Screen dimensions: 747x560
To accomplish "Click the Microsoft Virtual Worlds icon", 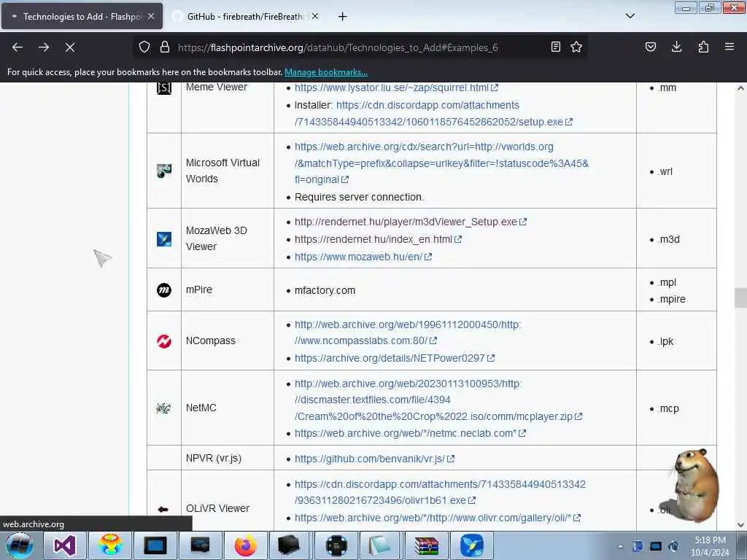I will 164,171.
